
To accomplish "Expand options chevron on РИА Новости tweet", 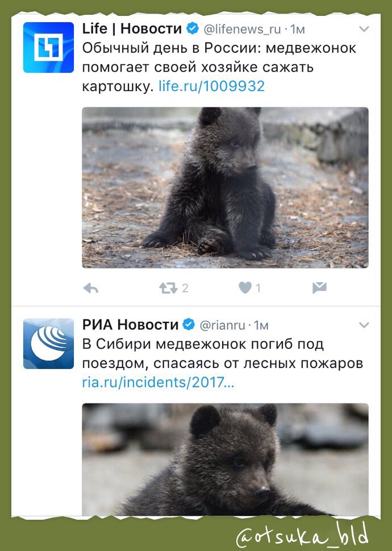I will (x=364, y=325).
